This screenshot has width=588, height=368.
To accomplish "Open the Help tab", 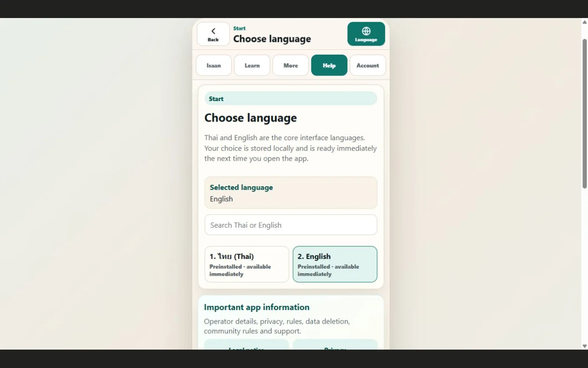I will coord(329,66).
